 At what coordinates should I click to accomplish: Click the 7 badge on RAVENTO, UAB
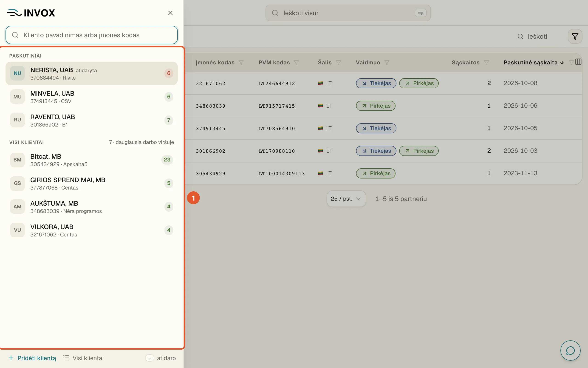[x=169, y=120]
